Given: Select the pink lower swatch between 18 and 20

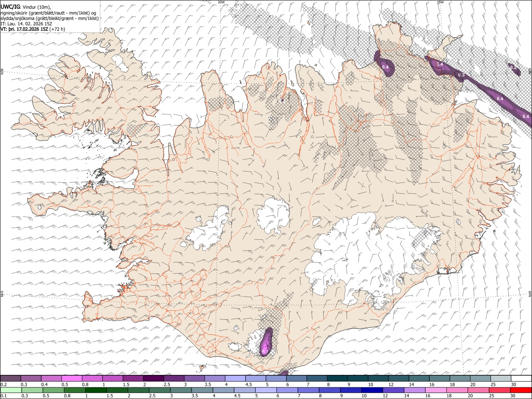Looking at the screenshot, I should pos(457,390).
